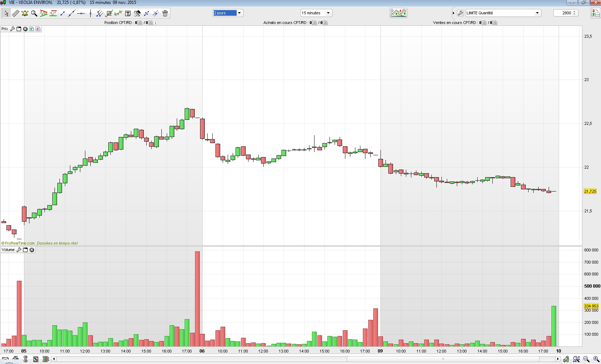Increase the 2800 quantity with the stepper
This screenshot has height=364, width=601.
(x=575, y=11)
